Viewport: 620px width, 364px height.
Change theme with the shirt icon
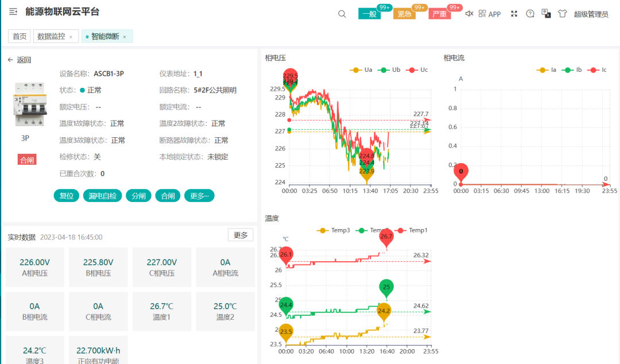[562, 13]
